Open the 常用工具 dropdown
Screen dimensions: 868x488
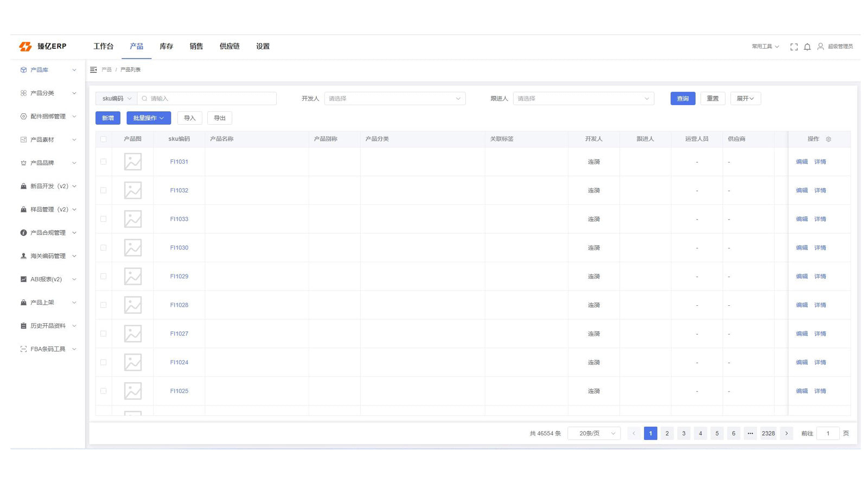(765, 47)
